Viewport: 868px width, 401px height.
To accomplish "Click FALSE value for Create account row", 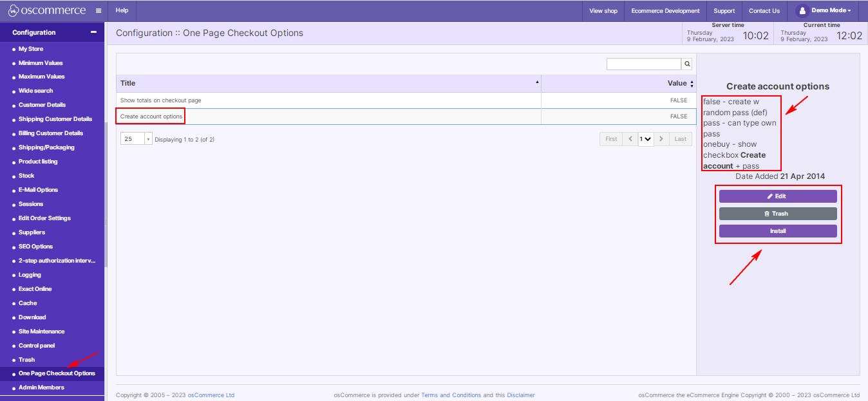I will (679, 117).
